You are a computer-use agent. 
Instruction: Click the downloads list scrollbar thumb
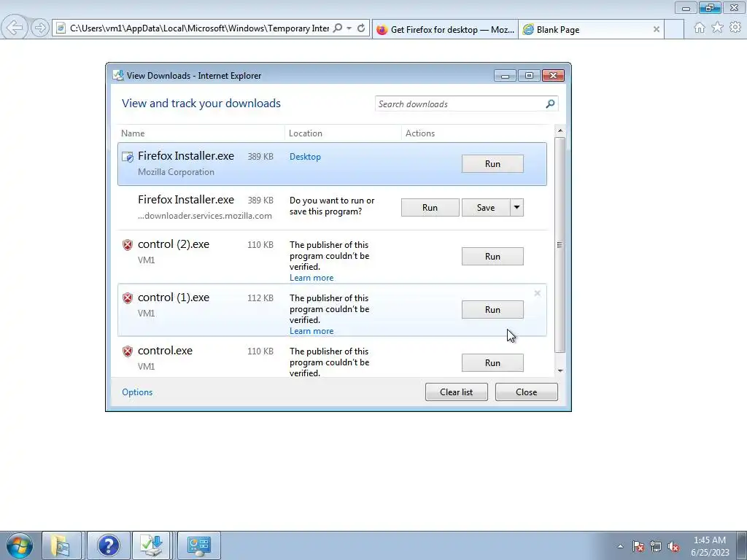point(560,245)
